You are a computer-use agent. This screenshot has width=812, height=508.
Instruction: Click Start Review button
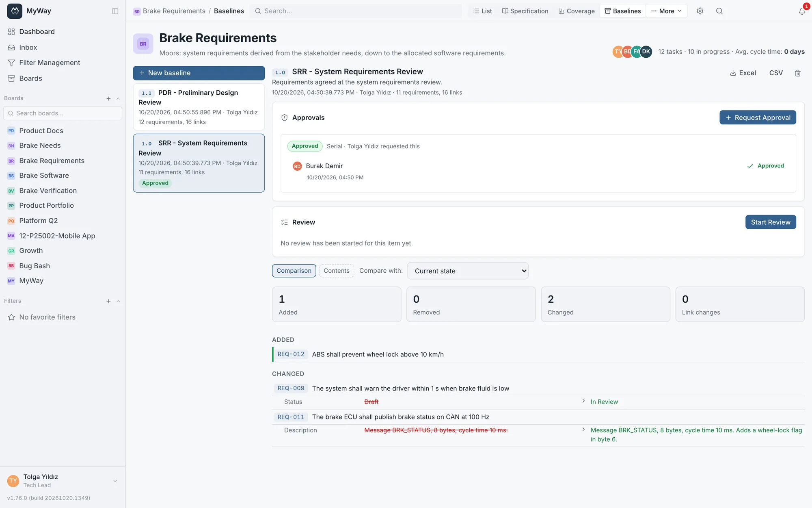[x=771, y=222]
